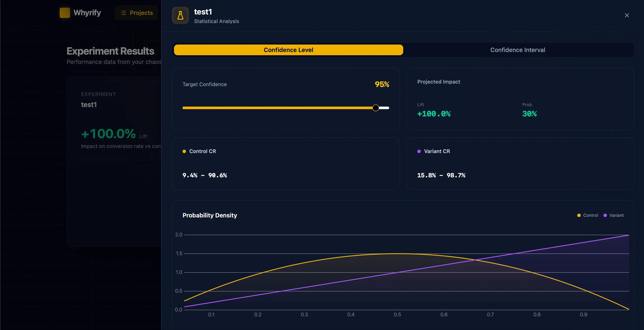The image size is (644, 330).
Task: Click the list icon inside Projects button
Action: point(123,13)
